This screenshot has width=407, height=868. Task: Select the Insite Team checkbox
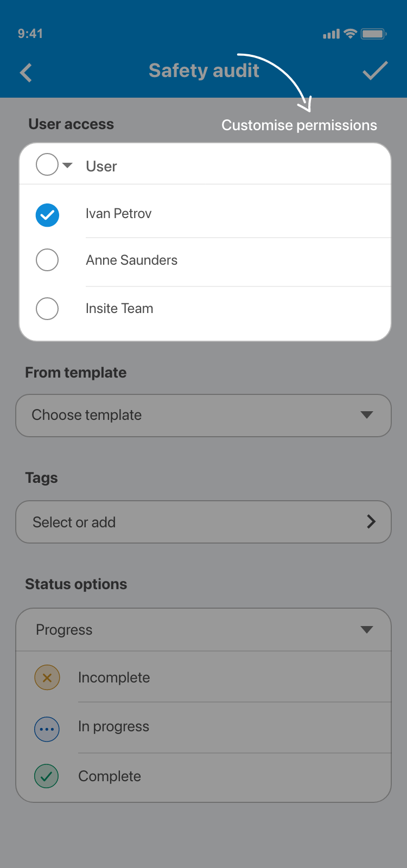pyautogui.click(x=47, y=309)
